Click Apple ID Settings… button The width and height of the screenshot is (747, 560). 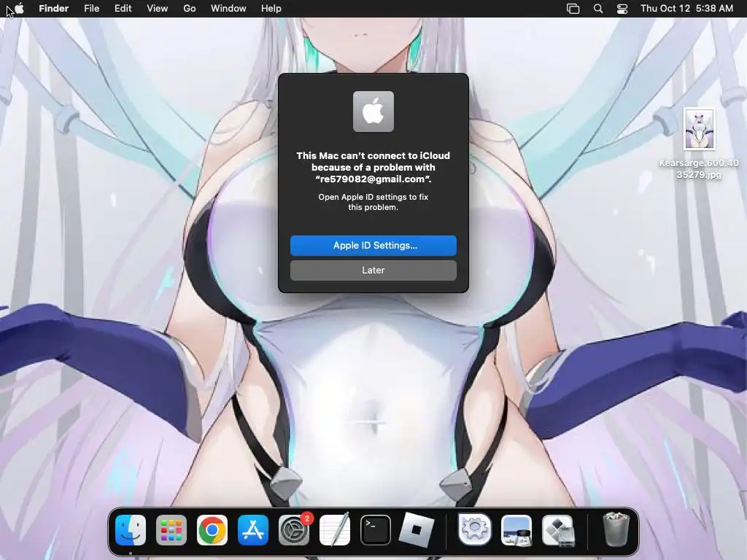pos(373,245)
